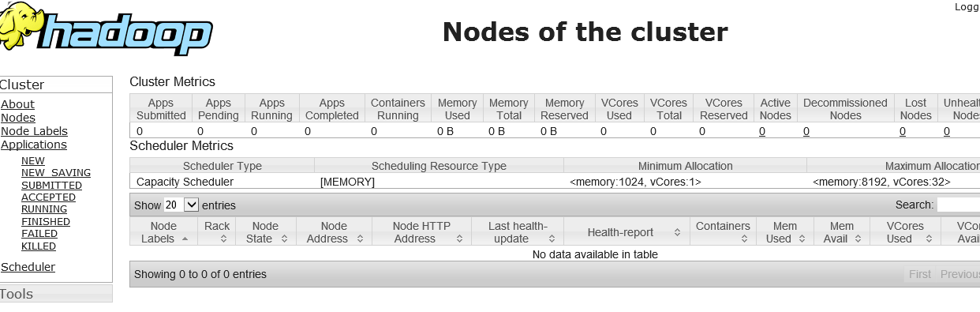Sort table by Node State
The image size is (980, 312).
pyautogui.click(x=265, y=232)
